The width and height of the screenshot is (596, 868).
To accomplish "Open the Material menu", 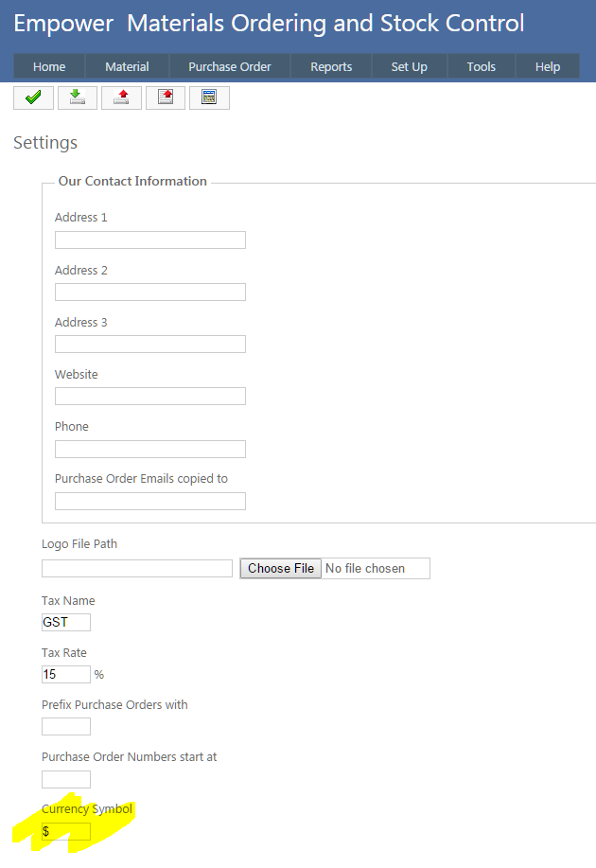I will (127, 66).
